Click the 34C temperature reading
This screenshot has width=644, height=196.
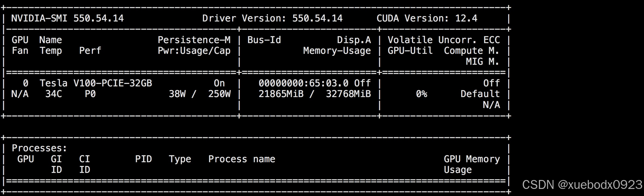(54, 94)
